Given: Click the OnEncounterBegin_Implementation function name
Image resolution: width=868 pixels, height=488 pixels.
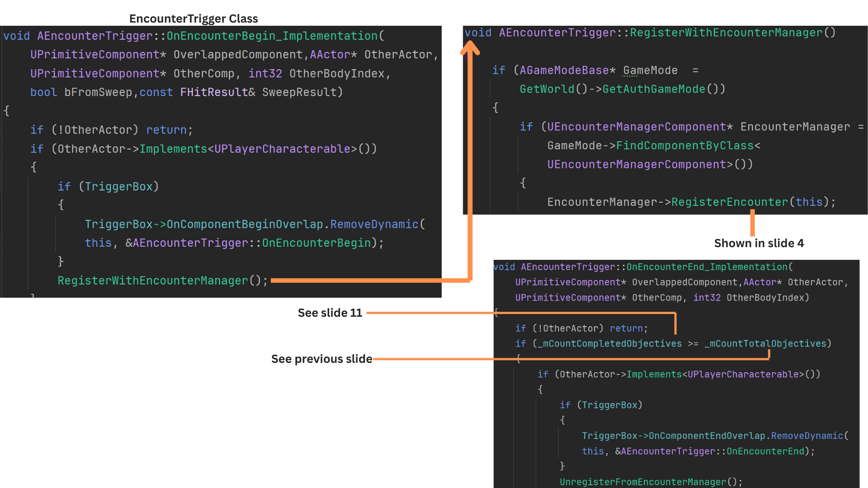Looking at the screenshot, I should coord(272,36).
